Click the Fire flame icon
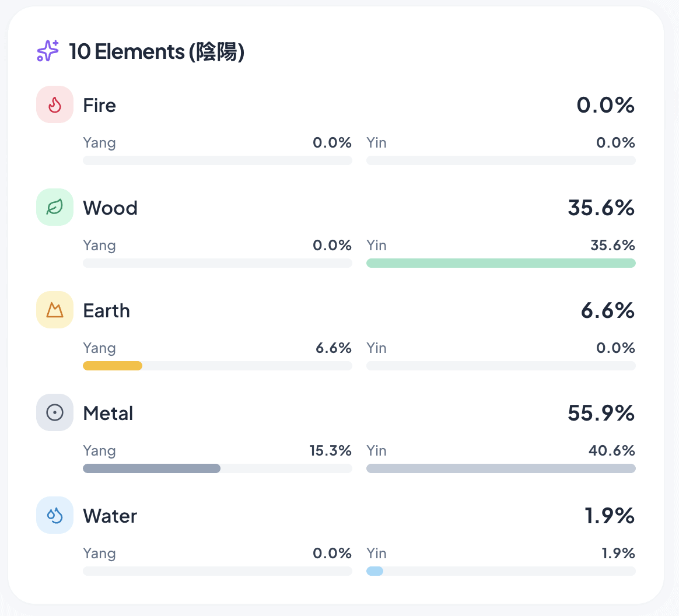The image size is (679, 616). tap(55, 105)
